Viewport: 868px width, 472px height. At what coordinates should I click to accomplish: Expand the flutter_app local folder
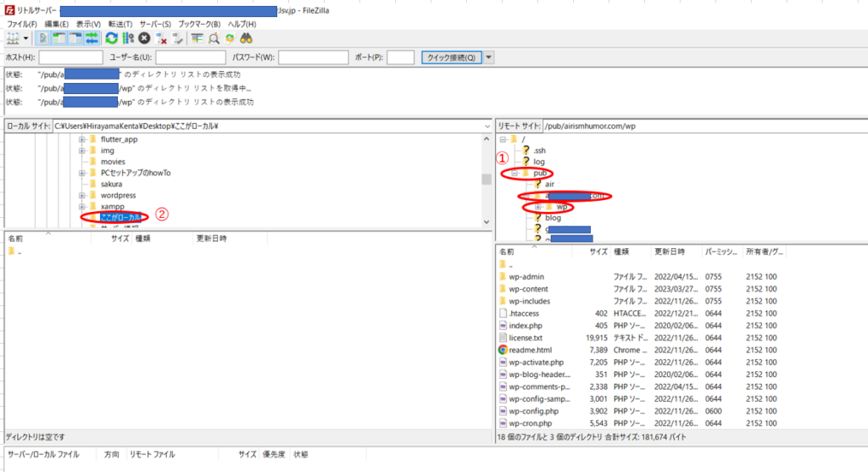82,140
